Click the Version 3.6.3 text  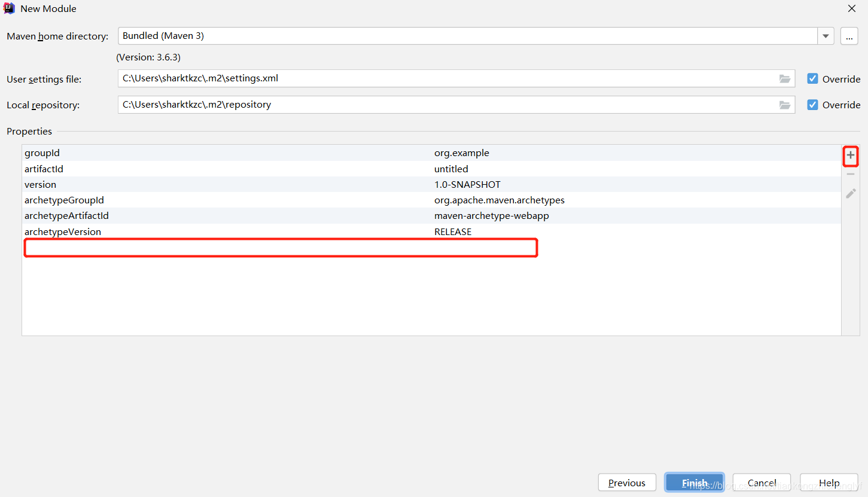coord(148,57)
